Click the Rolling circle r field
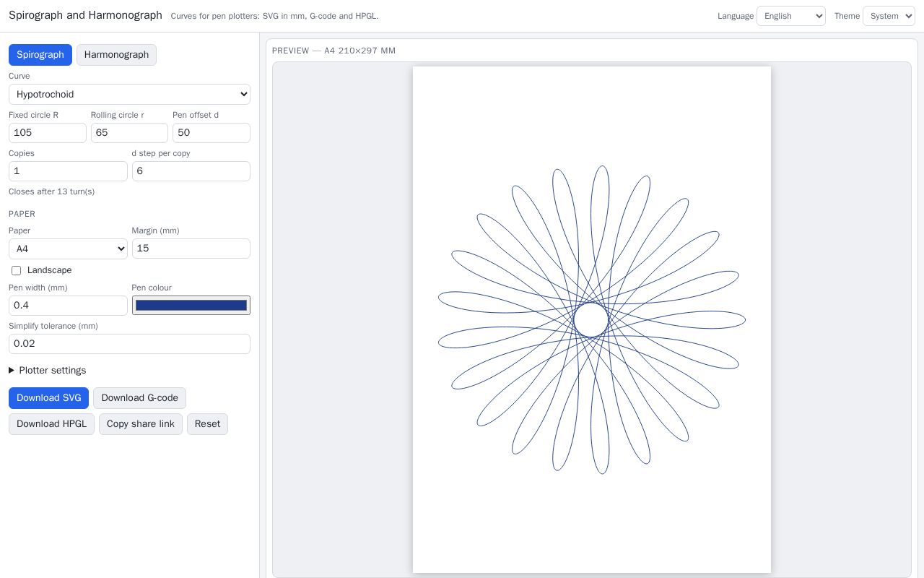 tap(129, 133)
